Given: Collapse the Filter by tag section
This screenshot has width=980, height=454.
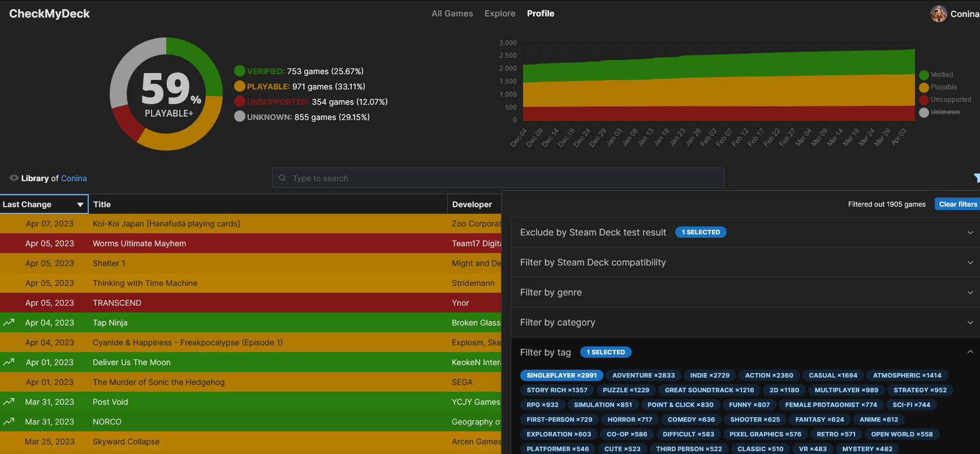Looking at the screenshot, I should pos(970,352).
